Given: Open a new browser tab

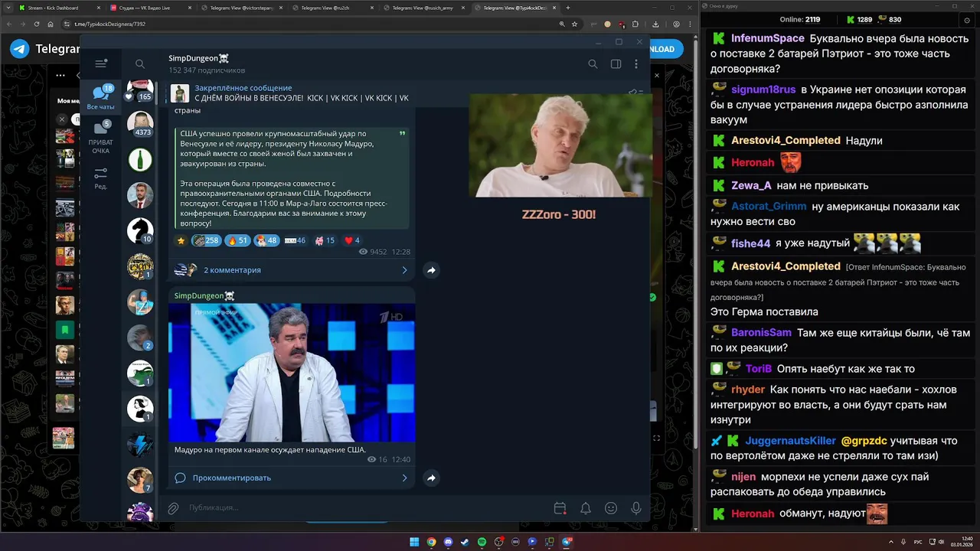Looking at the screenshot, I should click(x=567, y=8).
